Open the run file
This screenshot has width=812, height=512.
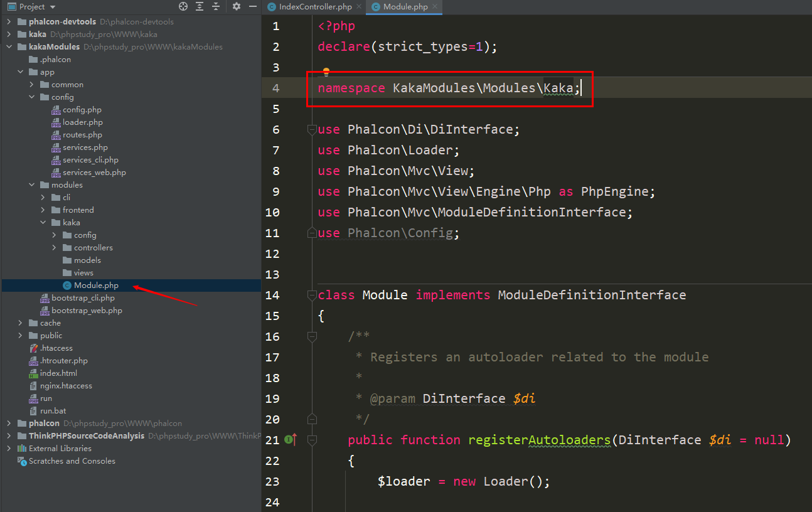(x=46, y=398)
